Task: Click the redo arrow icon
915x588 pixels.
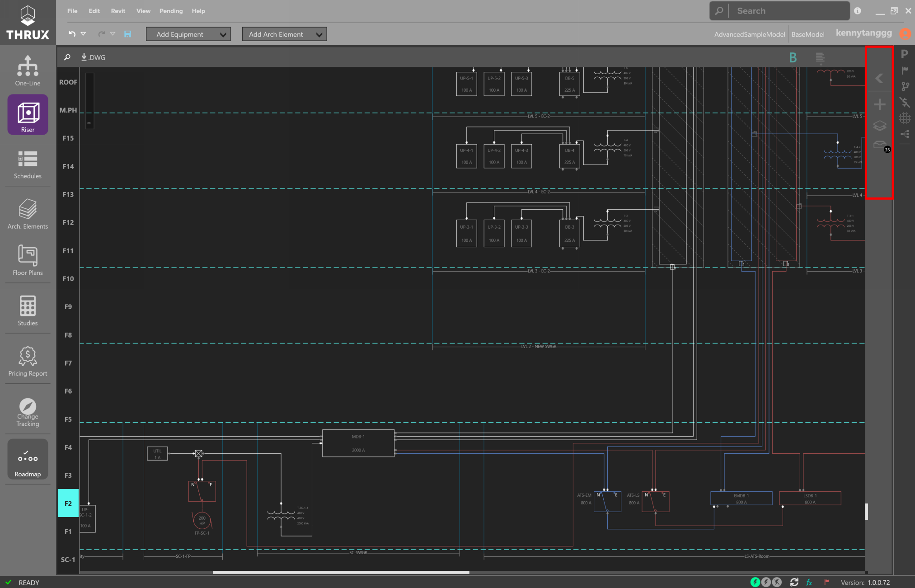Action: coord(102,34)
